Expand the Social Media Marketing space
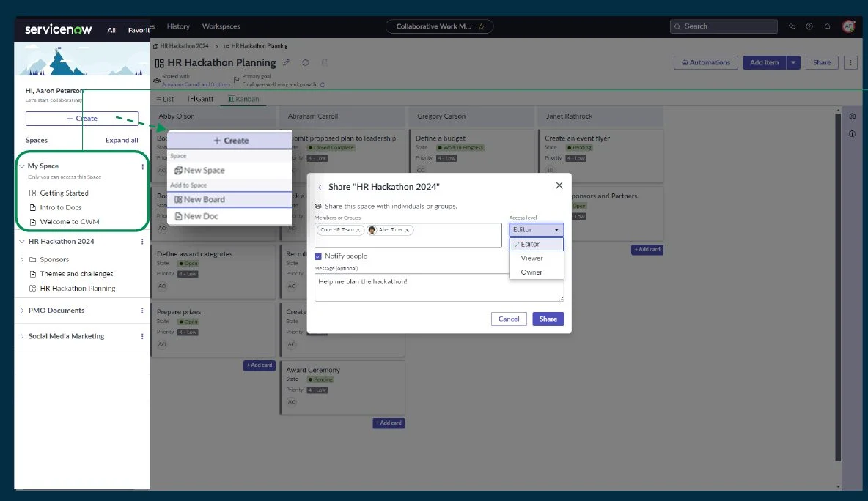Viewport: 868px width, 501px height. [x=22, y=336]
